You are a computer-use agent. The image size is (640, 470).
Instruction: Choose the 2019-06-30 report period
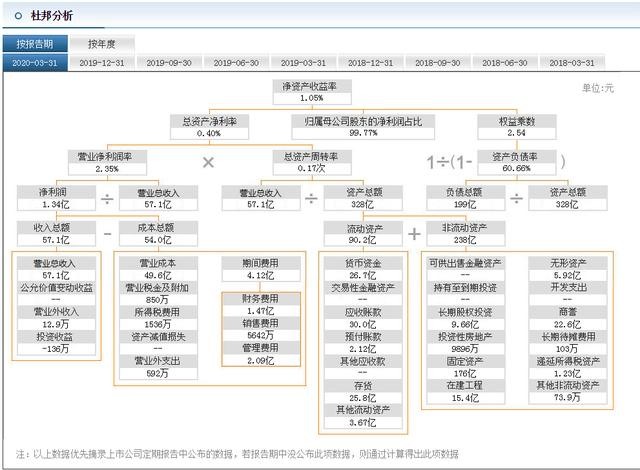(236, 63)
